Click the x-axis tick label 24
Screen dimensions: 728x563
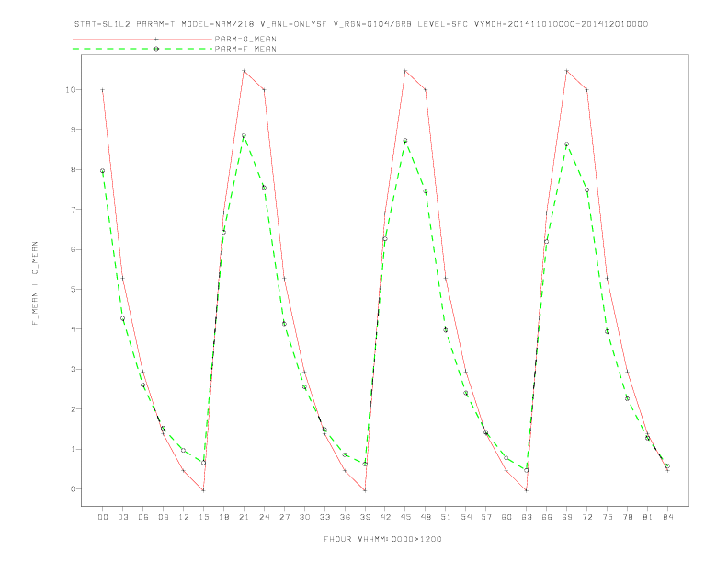coord(264,517)
